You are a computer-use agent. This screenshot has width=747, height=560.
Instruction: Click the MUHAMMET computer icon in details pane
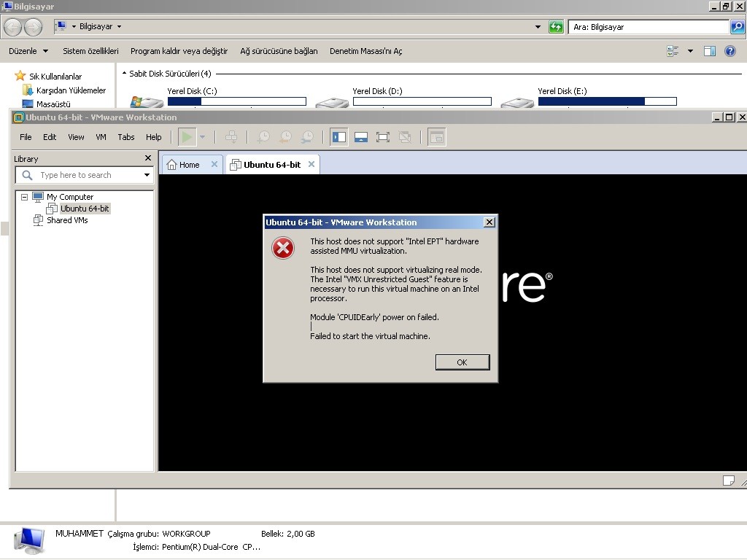(29, 540)
